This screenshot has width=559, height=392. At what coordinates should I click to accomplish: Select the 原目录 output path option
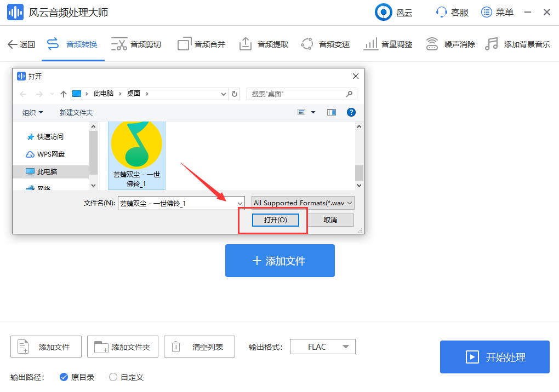point(77,377)
